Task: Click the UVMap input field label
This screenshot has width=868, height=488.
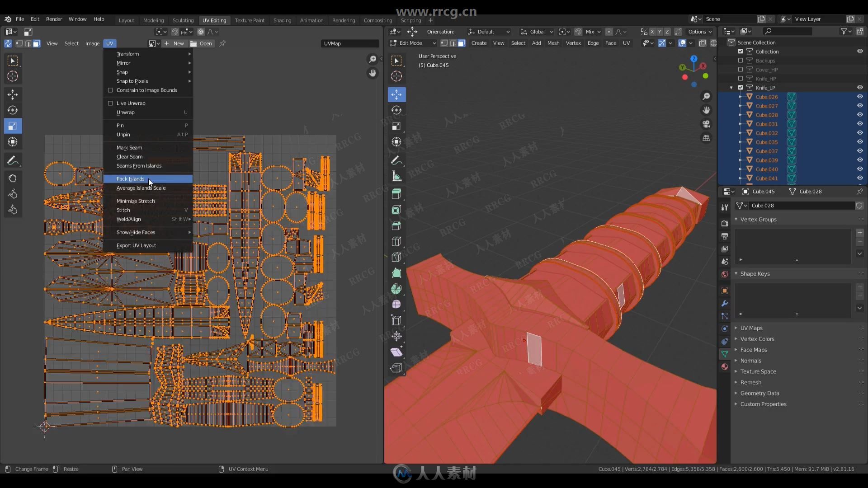Action: (332, 43)
